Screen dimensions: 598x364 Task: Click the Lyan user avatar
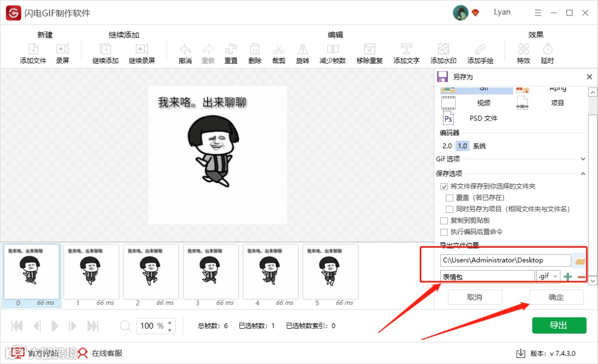click(x=460, y=13)
